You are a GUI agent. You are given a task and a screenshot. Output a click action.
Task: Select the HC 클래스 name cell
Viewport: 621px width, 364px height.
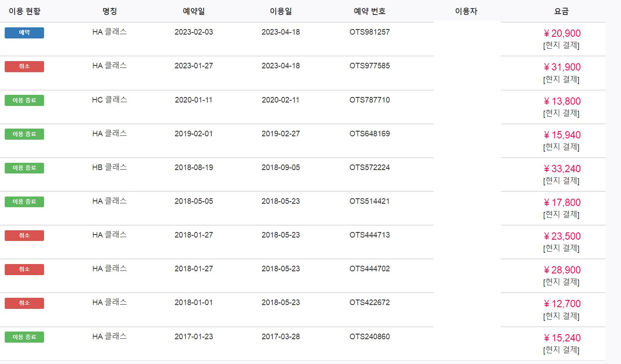point(109,100)
